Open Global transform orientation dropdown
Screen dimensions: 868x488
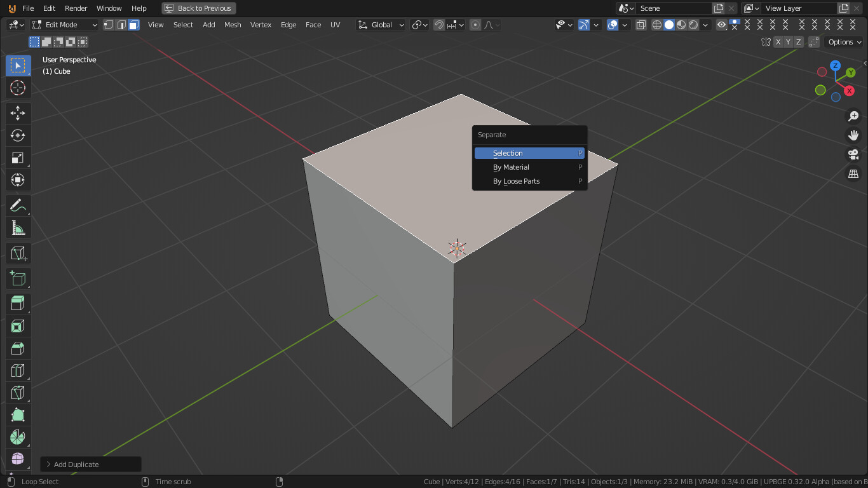tap(381, 25)
